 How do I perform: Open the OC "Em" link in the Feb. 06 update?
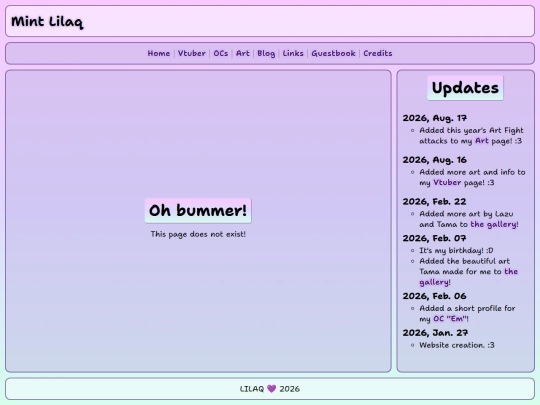tap(450, 319)
